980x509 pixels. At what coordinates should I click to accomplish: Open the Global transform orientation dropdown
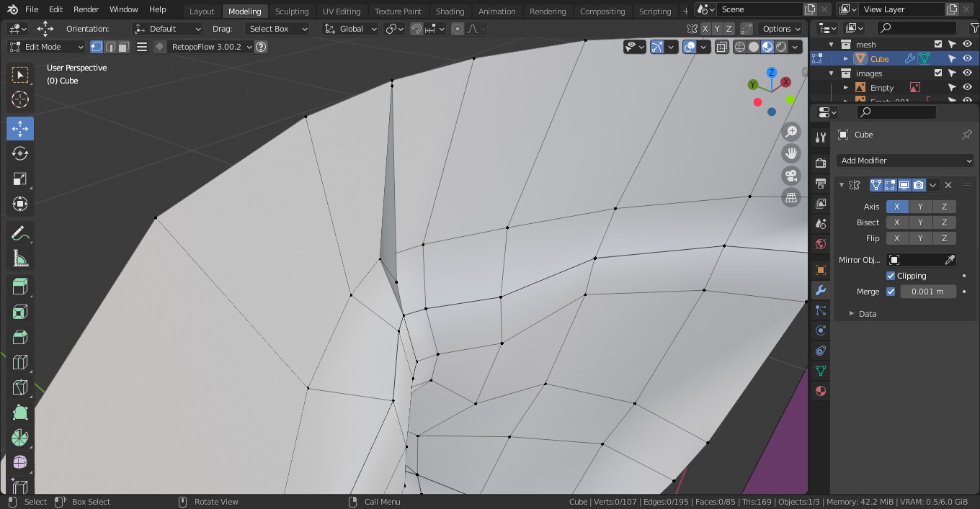350,29
